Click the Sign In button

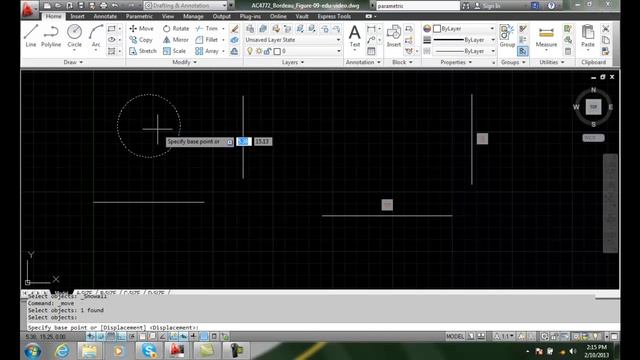coord(487,6)
